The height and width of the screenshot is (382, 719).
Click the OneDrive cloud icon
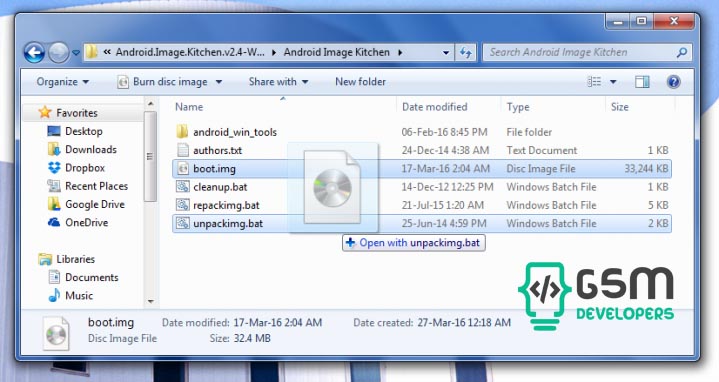[x=54, y=222]
